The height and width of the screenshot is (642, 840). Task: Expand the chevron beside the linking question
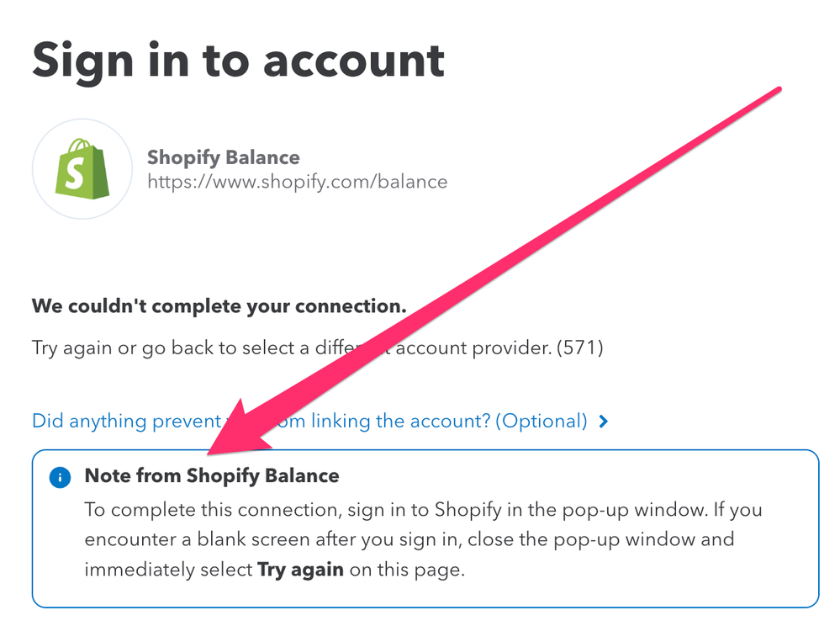click(603, 422)
